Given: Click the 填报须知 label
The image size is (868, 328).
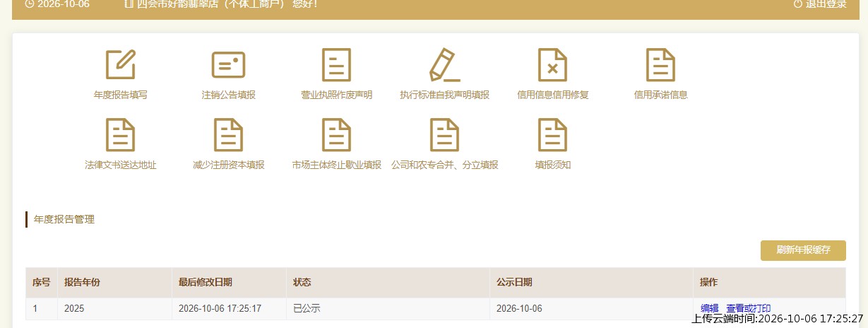Looking at the screenshot, I should coord(552,165).
